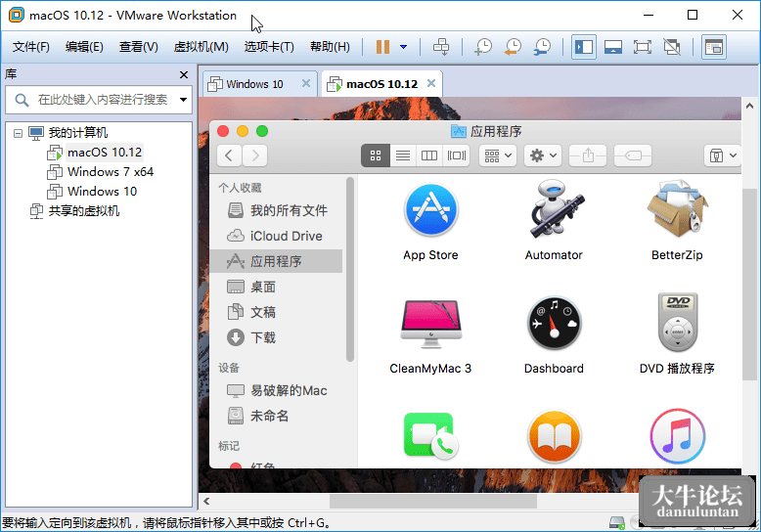761x532 pixels.
Task: Revert the virtual machine to snapshot
Action: (x=513, y=47)
